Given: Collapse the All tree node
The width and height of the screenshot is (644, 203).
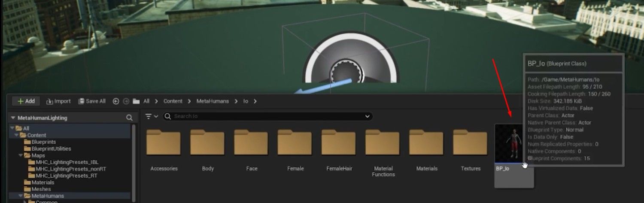Looking at the screenshot, I should (12, 128).
